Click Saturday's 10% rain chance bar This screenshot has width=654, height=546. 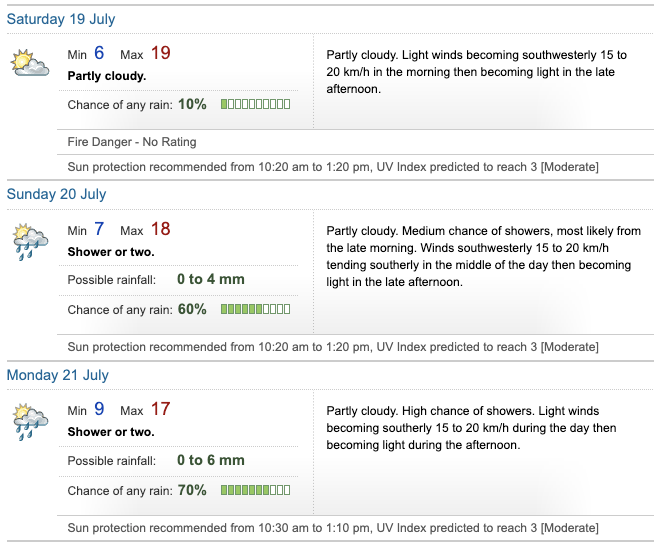point(255,104)
